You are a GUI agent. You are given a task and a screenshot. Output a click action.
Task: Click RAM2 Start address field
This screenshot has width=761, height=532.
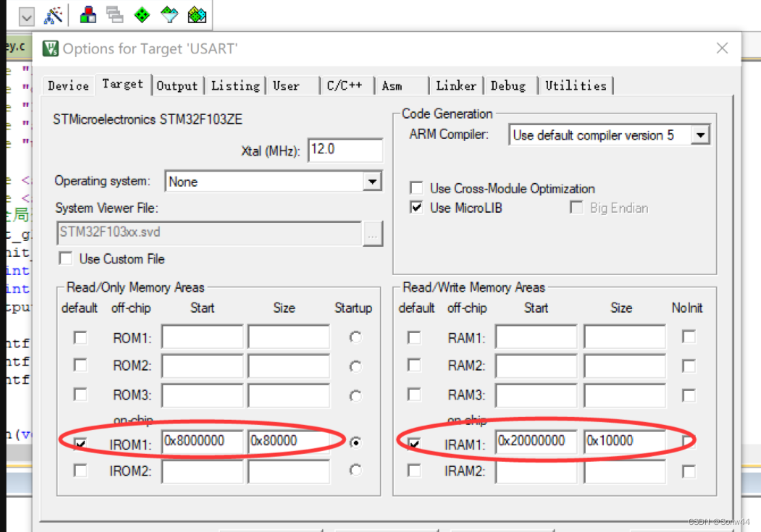tap(537, 366)
